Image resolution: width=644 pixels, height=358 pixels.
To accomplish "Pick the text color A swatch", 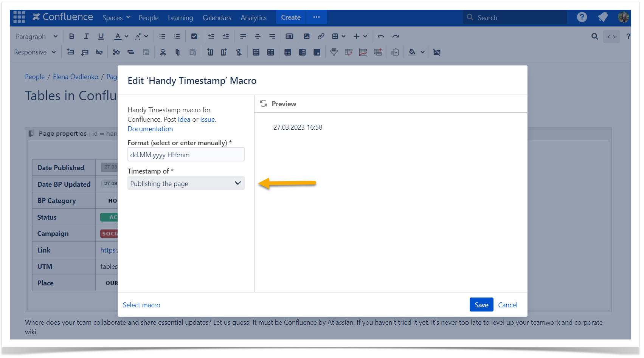I will pos(118,36).
